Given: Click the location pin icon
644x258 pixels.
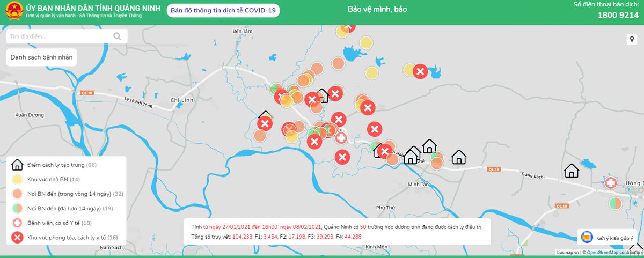Looking at the screenshot, I should pos(631,40).
